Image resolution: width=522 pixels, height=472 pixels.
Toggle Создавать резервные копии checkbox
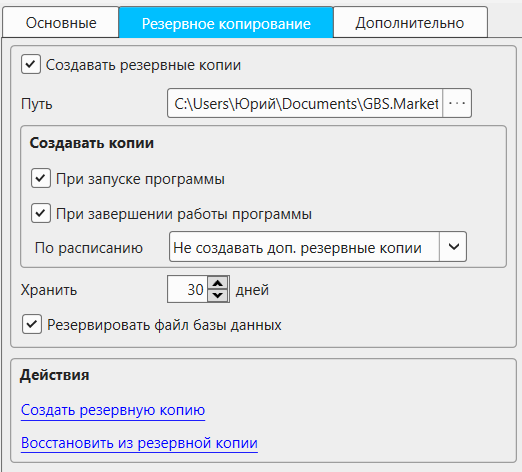click(x=31, y=64)
